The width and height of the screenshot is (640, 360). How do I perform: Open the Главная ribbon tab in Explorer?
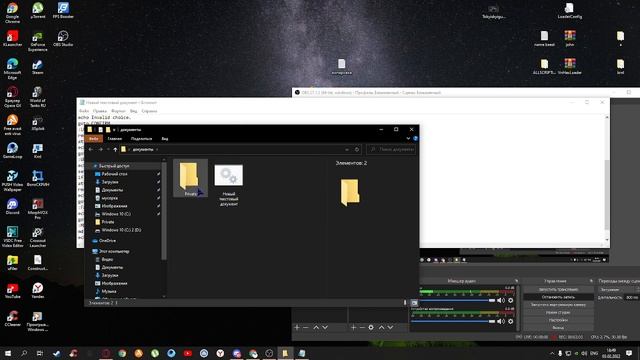click(115, 139)
